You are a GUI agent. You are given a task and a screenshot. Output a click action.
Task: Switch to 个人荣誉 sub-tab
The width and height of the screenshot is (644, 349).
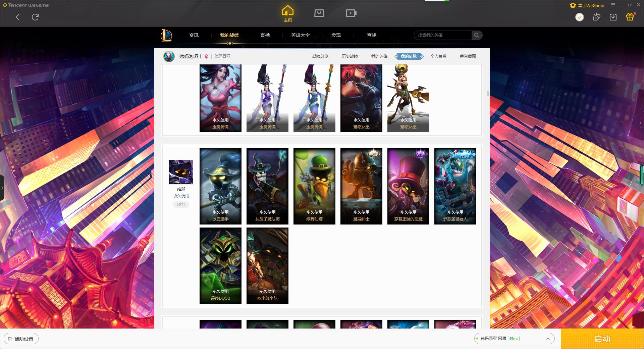[x=438, y=56]
